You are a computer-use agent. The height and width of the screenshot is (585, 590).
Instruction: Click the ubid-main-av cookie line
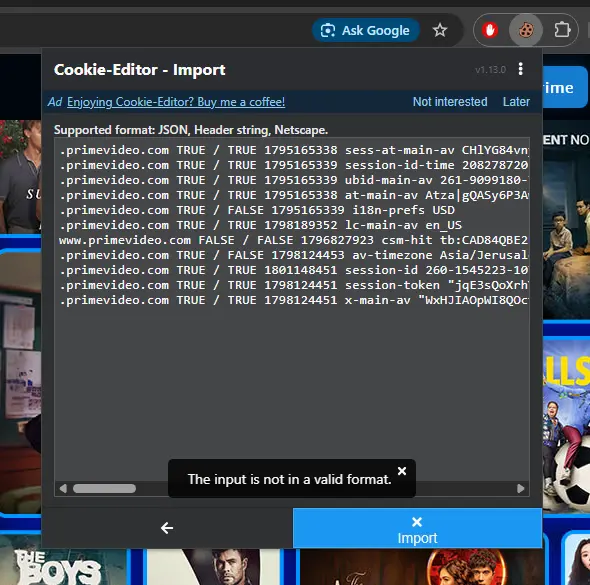click(293, 180)
